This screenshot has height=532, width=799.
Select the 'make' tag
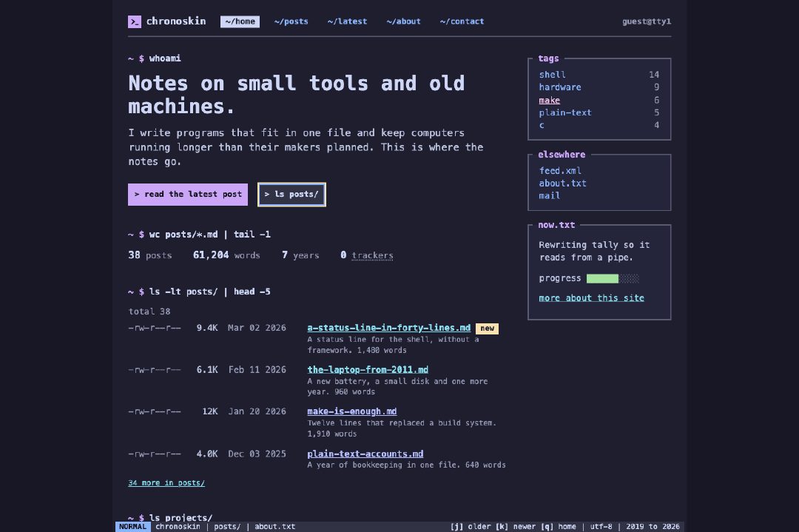point(549,100)
